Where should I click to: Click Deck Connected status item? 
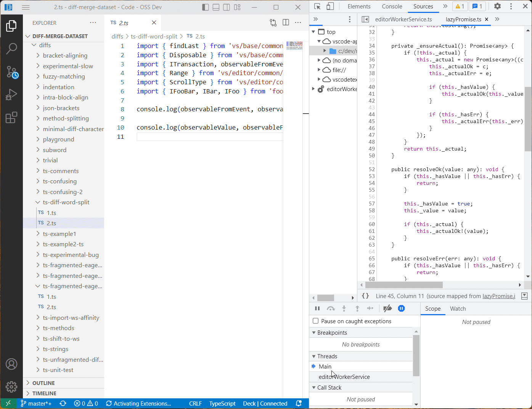265,403
